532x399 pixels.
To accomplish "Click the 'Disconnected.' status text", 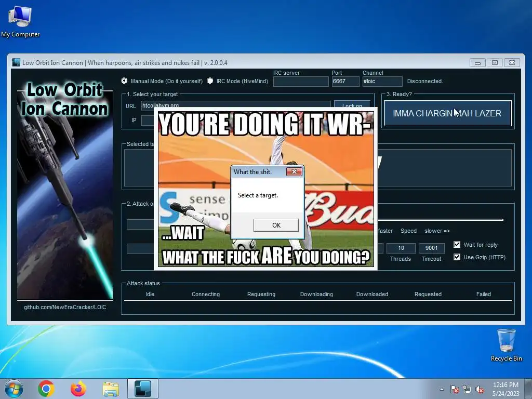I will (425, 82).
